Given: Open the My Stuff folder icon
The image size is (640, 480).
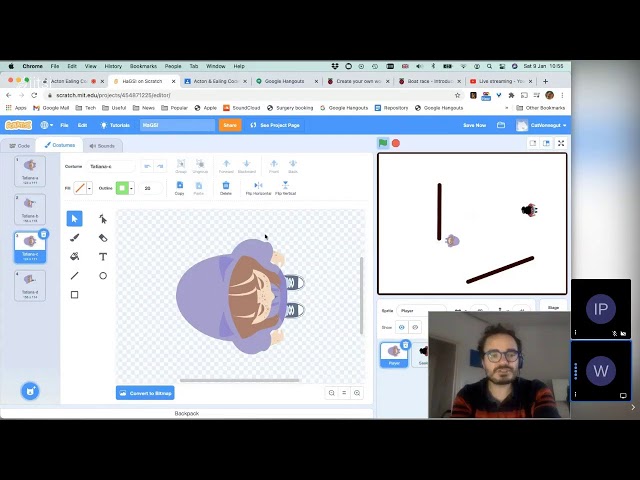Looking at the screenshot, I should coord(501,125).
